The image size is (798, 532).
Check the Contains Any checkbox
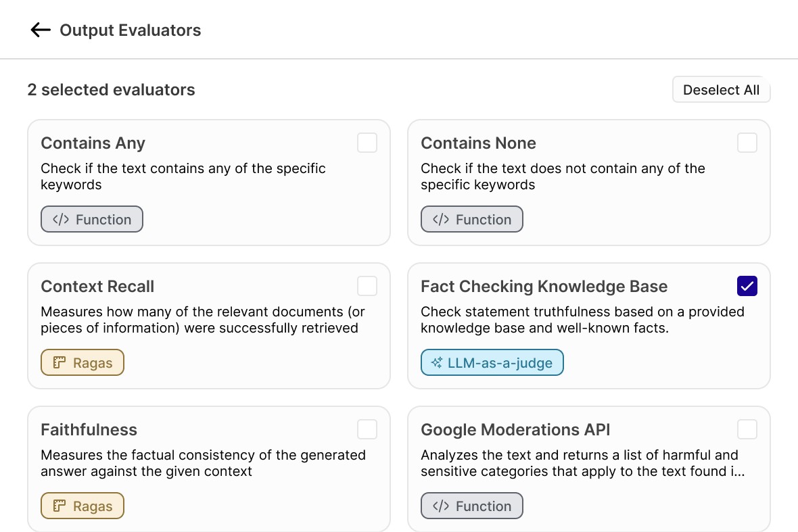point(367,143)
